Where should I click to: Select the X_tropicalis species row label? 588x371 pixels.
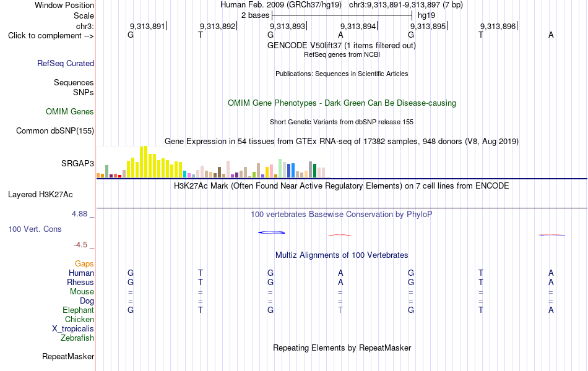pos(73,329)
